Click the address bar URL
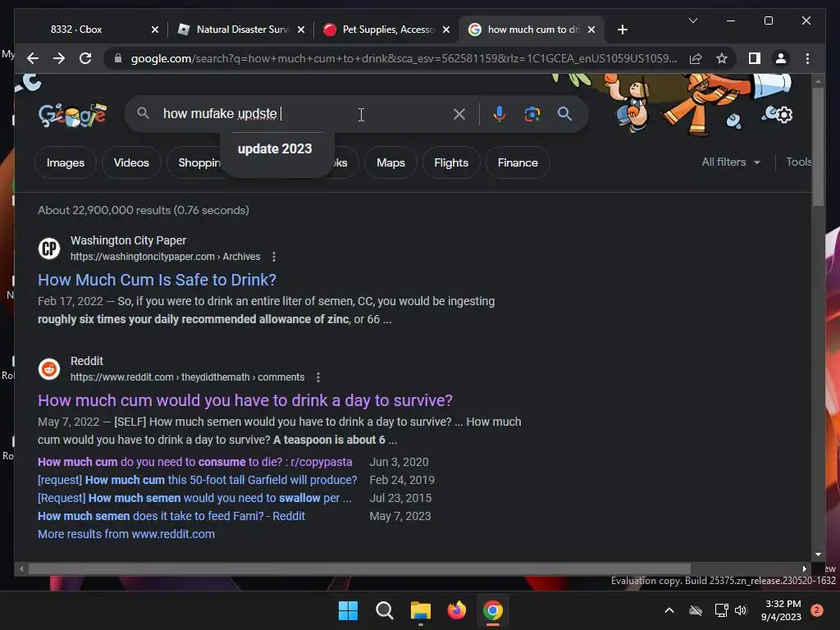This screenshot has width=840, height=630. [x=404, y=58]
